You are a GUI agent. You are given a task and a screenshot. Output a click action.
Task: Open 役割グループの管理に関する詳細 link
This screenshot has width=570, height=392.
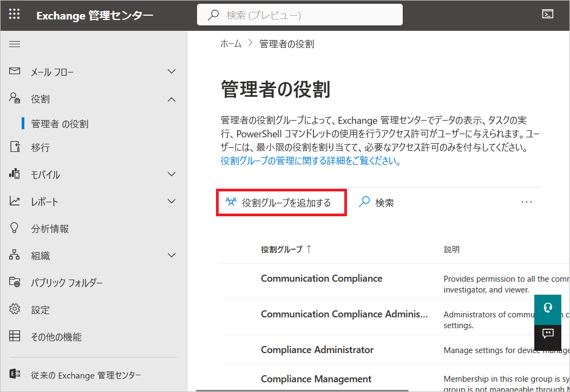[311, 161]
